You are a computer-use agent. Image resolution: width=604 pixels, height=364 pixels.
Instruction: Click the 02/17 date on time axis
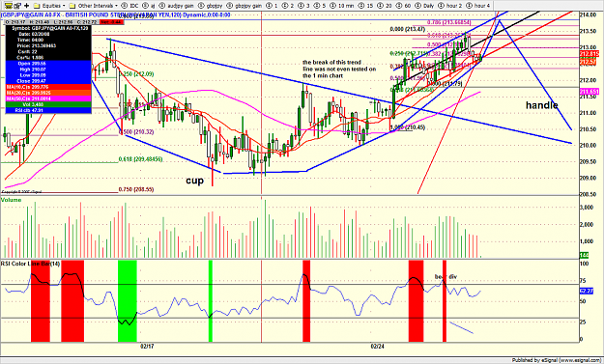(x=147, y=346)
